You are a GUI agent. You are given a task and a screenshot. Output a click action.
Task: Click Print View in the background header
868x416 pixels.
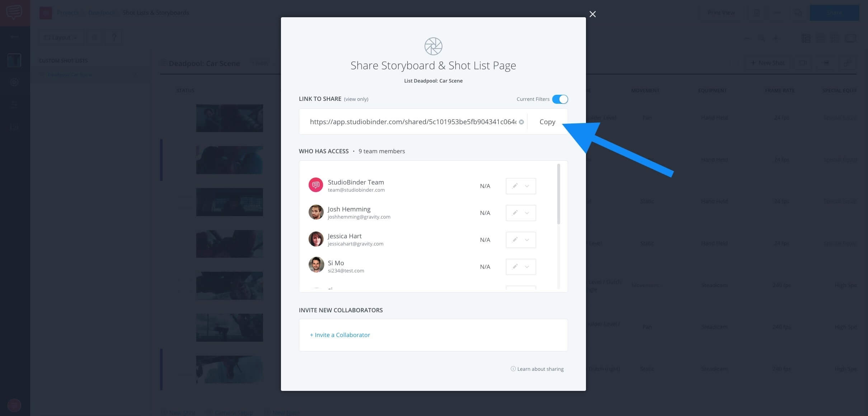pyautogui.click(x=721, y=13)
